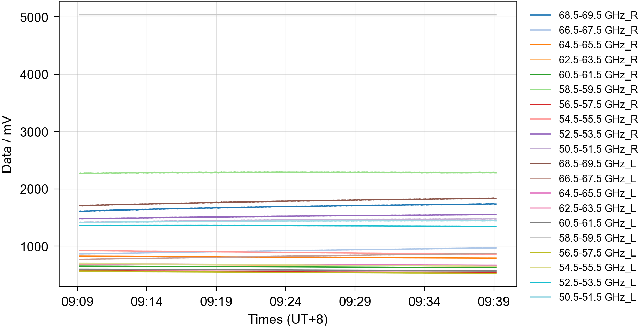Select the 54.5-55.5 GHz_R legend label
Viewport: 644px width, 328px height.
tap(598, 119)
